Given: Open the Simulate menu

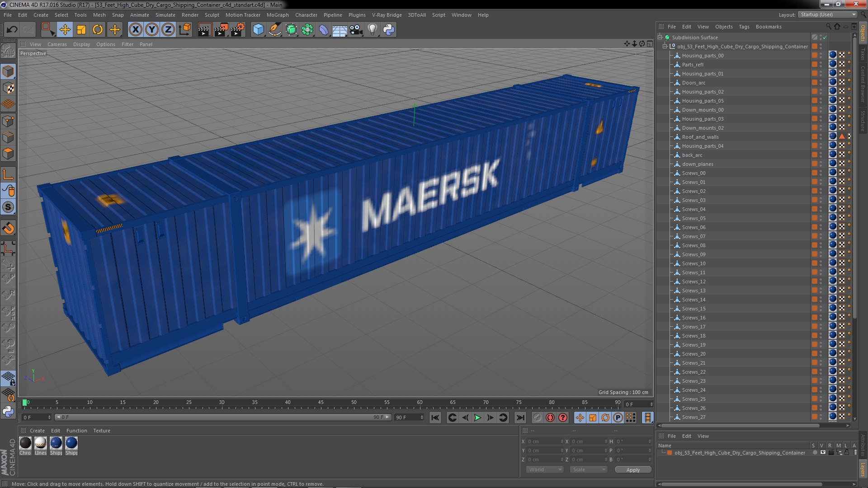Looking at the screenshot, I should click(165, 15).
